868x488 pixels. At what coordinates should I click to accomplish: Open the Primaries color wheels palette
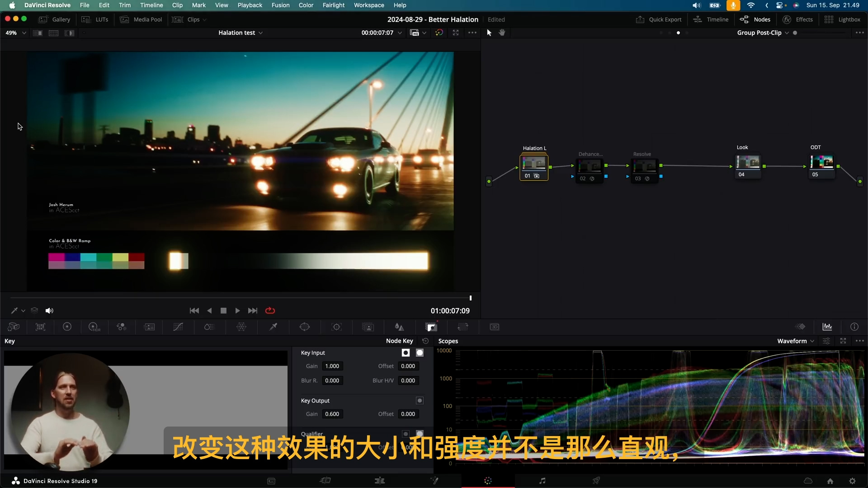tap(67, 327)
